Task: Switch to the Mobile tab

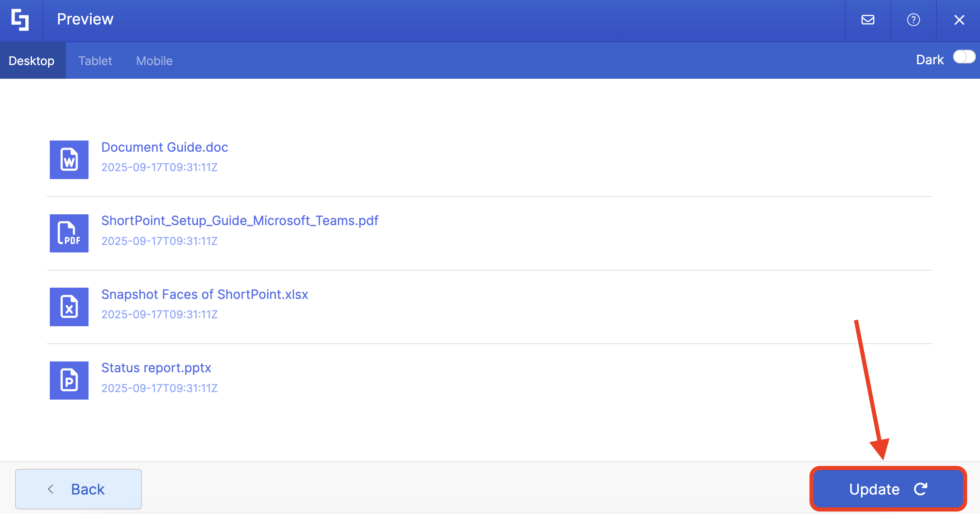Action: click(x=154, y=61)
